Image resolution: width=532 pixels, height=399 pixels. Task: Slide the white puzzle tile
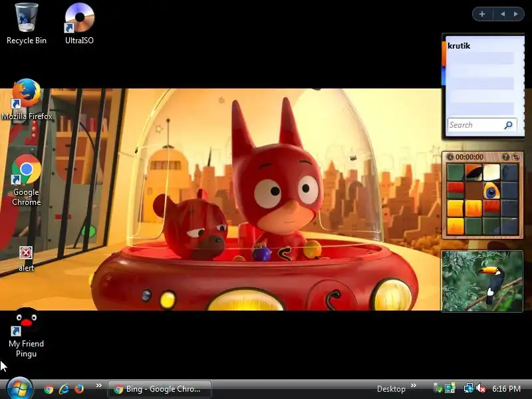point(491,172)
